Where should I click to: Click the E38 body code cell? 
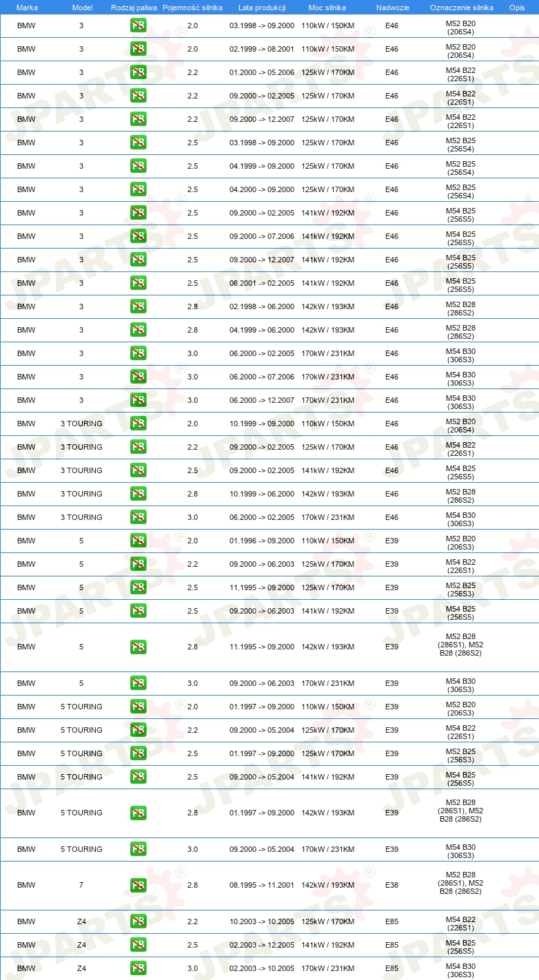click(391, 885)
